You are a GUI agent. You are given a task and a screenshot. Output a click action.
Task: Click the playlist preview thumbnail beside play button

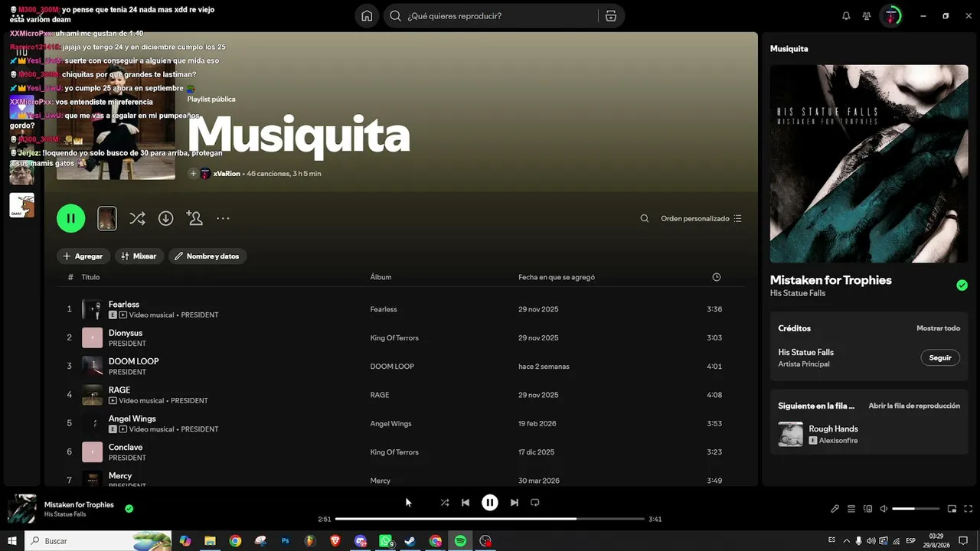point(107,219)
